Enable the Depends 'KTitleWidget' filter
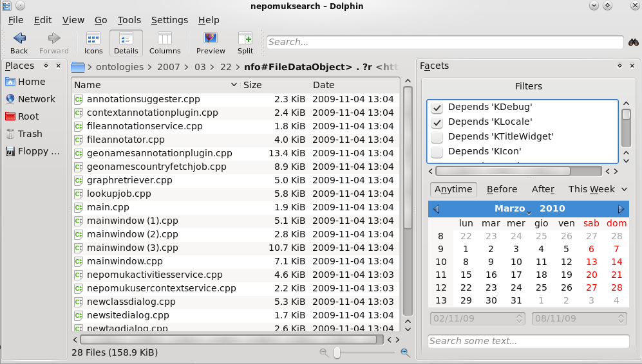Viewport: 642px width, 364px height. [x=437, y=137]
